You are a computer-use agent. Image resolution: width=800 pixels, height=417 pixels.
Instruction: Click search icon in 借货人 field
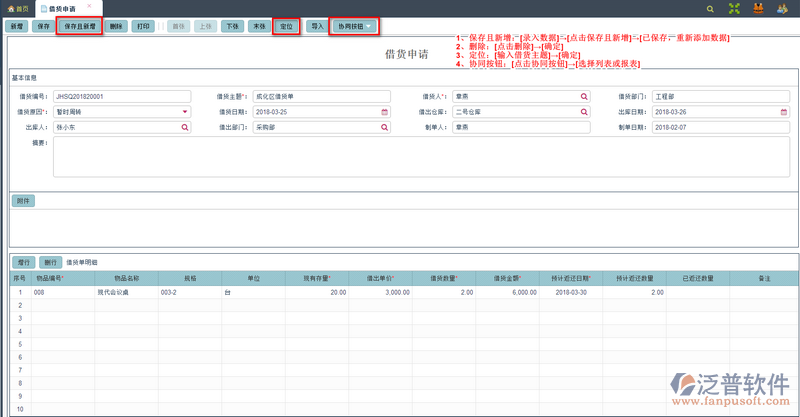pyautogui.click(x=584, y=96)
